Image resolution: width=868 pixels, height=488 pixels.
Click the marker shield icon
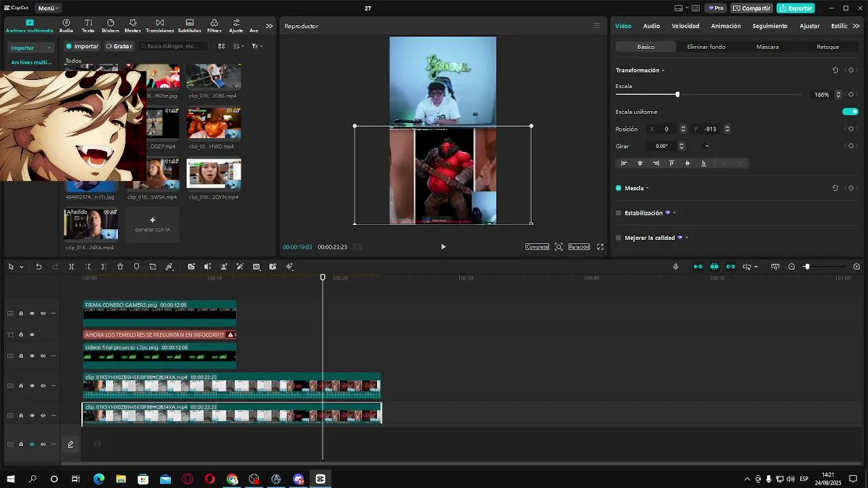point(136,267)
